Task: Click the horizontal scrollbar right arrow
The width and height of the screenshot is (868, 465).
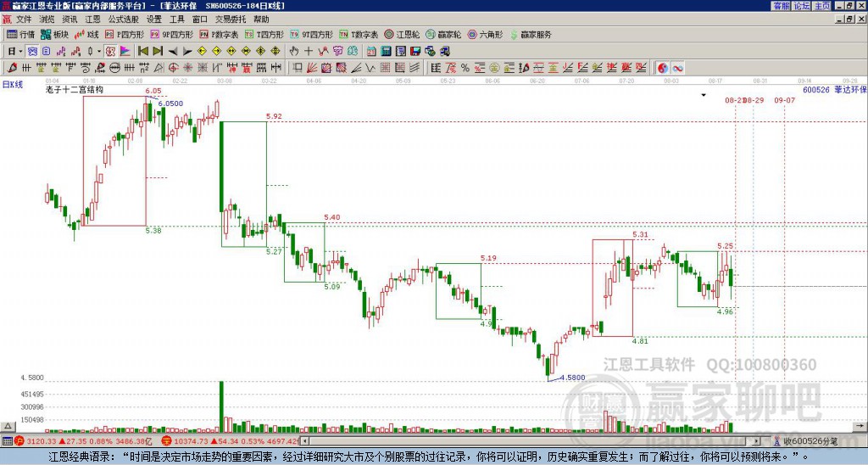Action: [x=757, y=441]
